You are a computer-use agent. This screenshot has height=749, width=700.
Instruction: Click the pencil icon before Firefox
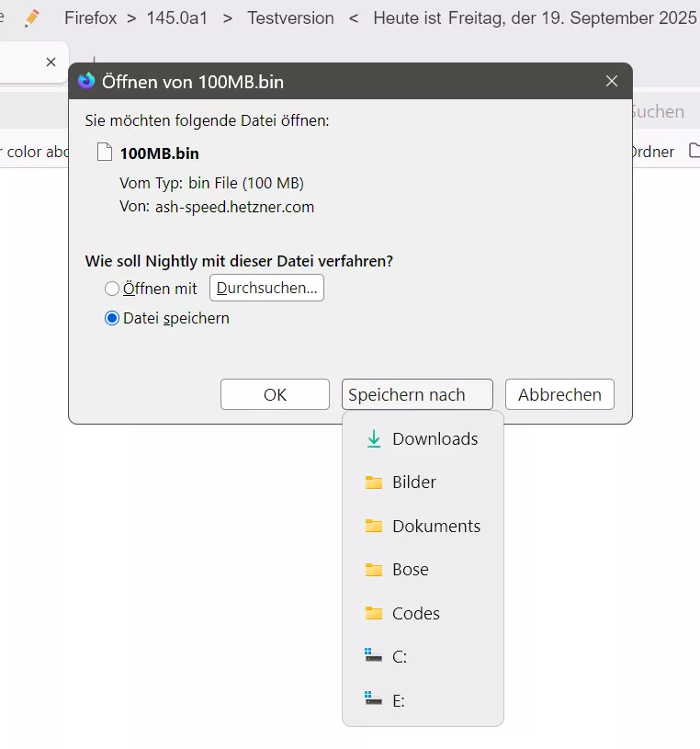(x=32, y=18)
